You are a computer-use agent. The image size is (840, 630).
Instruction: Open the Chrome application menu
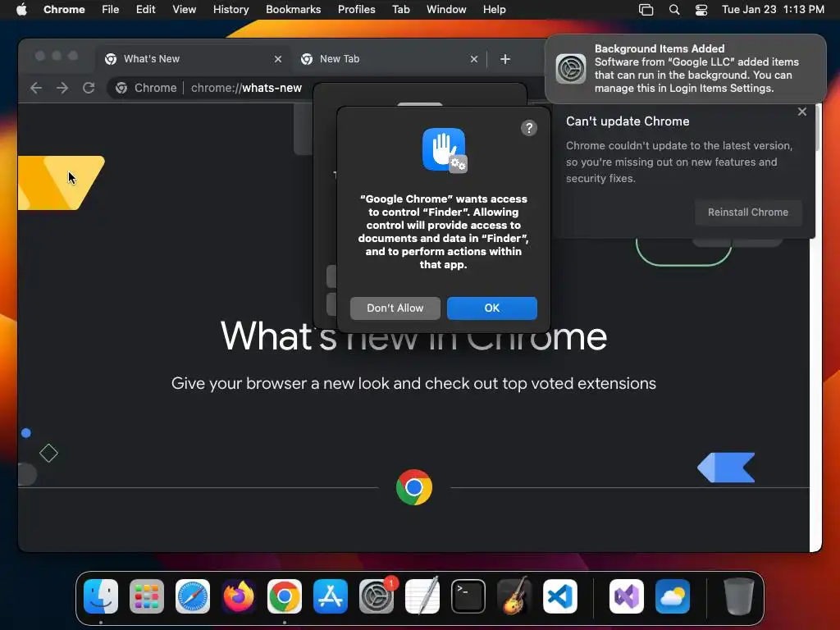64,10
